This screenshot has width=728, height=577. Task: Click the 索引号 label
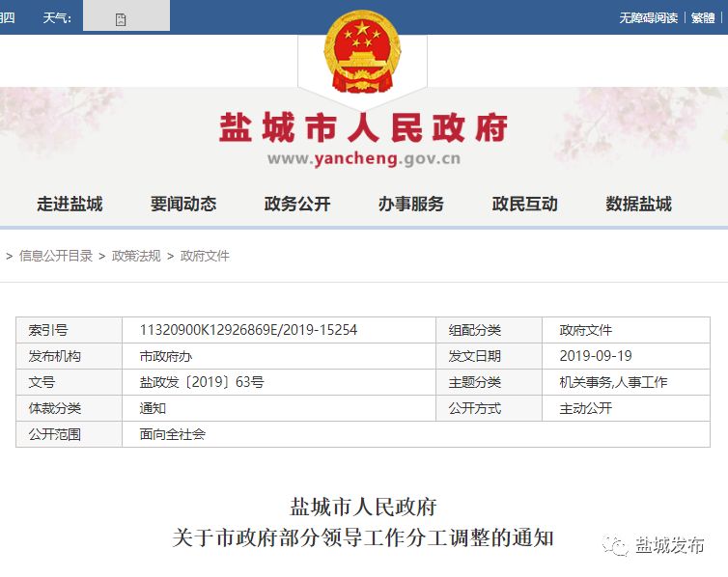pyautogui.click(x=48, y=330)
